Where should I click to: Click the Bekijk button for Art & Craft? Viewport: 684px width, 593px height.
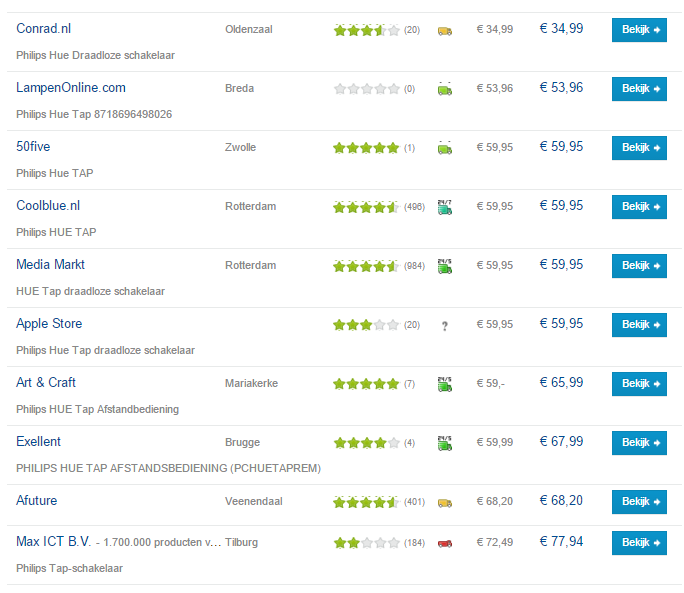click(x=639, y=384)
